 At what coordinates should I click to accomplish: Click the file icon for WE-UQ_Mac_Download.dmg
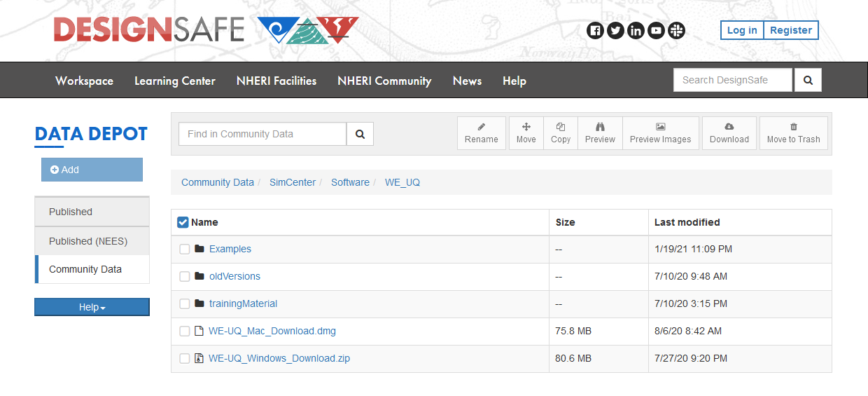tap(199, 331)
